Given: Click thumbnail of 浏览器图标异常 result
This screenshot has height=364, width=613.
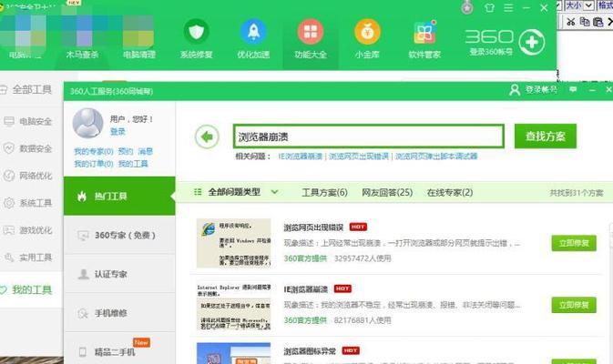Looking at the screenshot, I should point(233,353).
